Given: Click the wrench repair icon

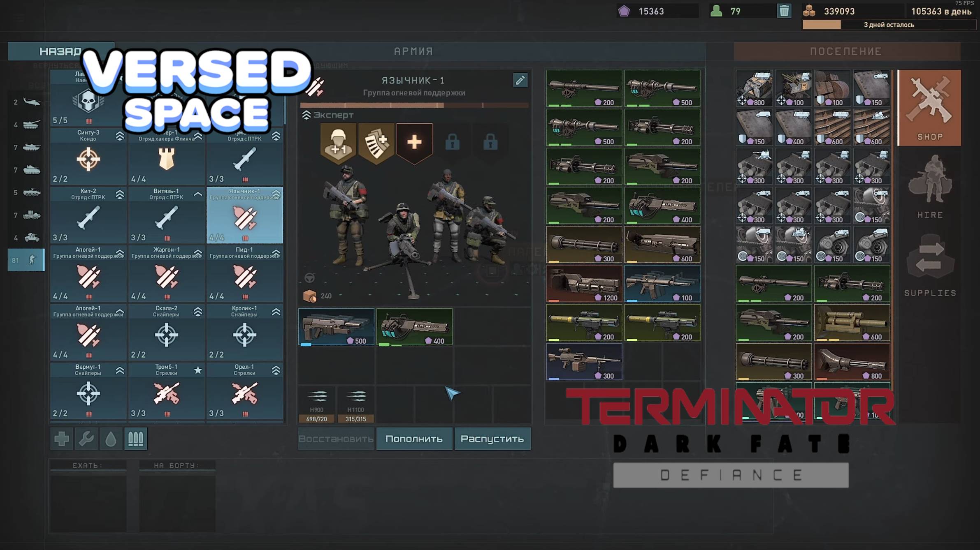Looking at the screenshot, I should (86, 439).
